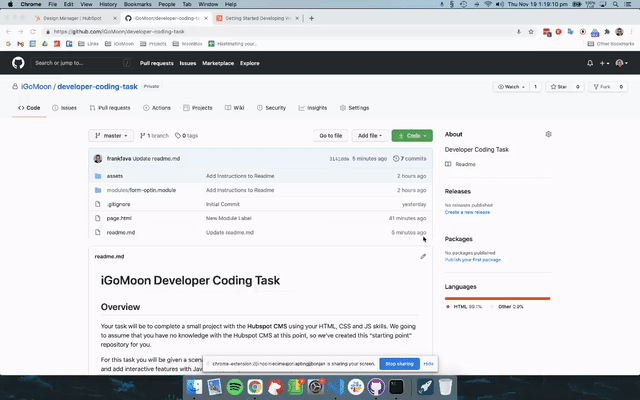Open Marketplace in top navigation
The width and height of the screenshot is (640, 400).
pyautogui.click(x=218, y=63)
